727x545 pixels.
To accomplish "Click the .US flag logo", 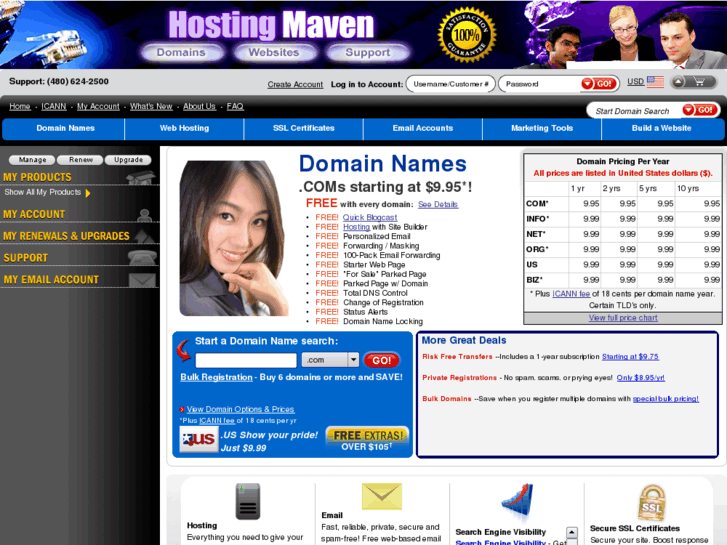I will [x=199, y=439].
